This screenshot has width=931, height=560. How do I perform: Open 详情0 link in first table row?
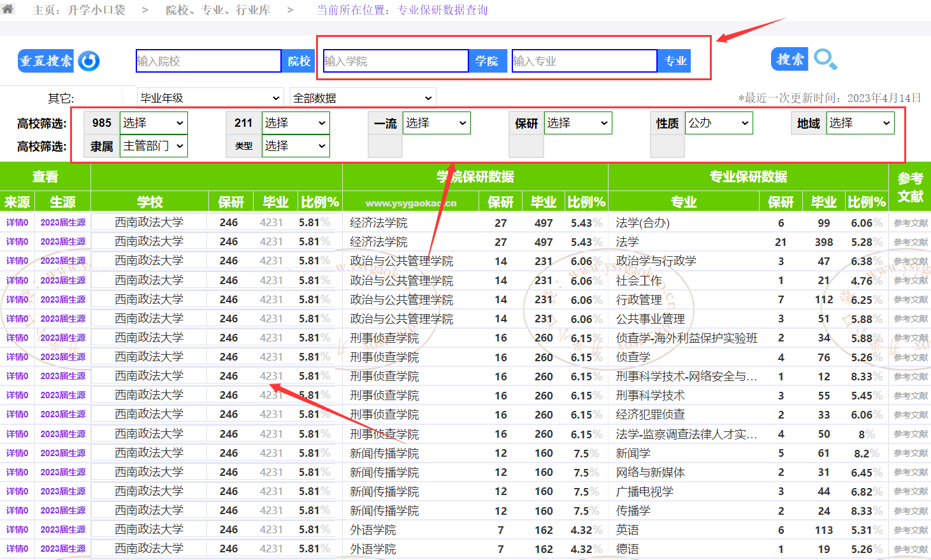coord(17,222)
